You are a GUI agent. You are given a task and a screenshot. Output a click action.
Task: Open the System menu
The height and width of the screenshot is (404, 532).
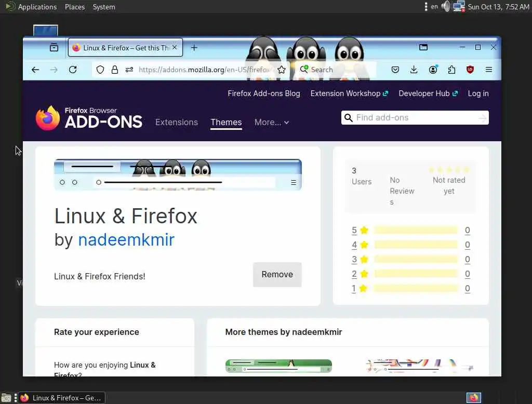(x=104, y=7)
